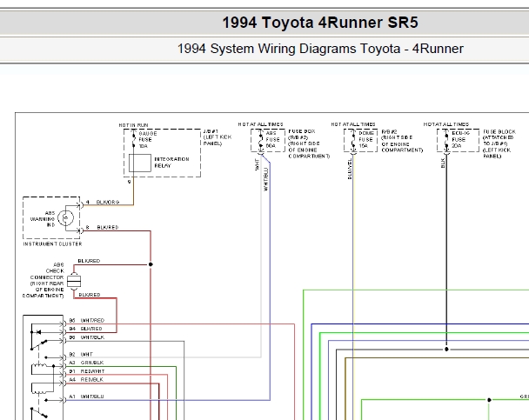Click the B2 WHT terminal label
The width and height of the screenshot is (529, 420).
click(81, 354)
